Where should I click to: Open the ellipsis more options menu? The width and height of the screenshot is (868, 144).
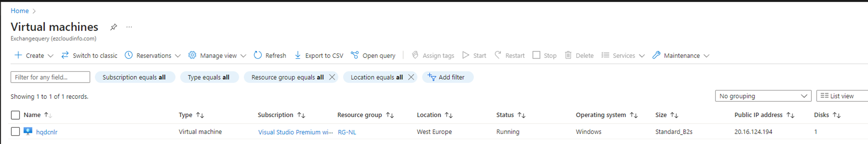(129, 27)
